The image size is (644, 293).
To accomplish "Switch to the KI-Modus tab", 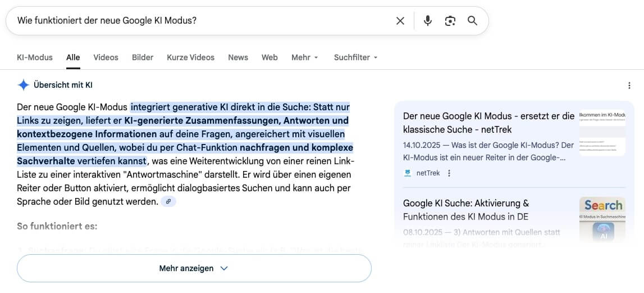I will click(x=35, y=57).
